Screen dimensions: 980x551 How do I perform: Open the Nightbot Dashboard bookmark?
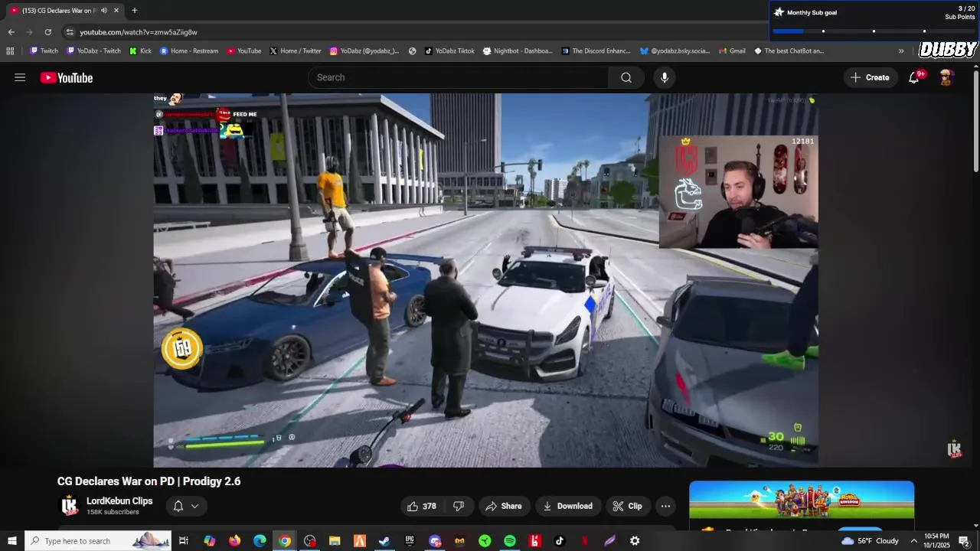click(x=518, y=51)
